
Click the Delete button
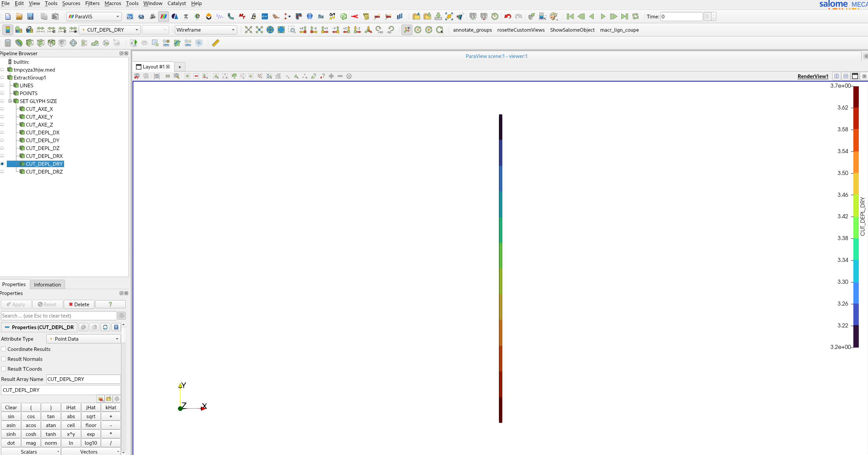point(79,304)
